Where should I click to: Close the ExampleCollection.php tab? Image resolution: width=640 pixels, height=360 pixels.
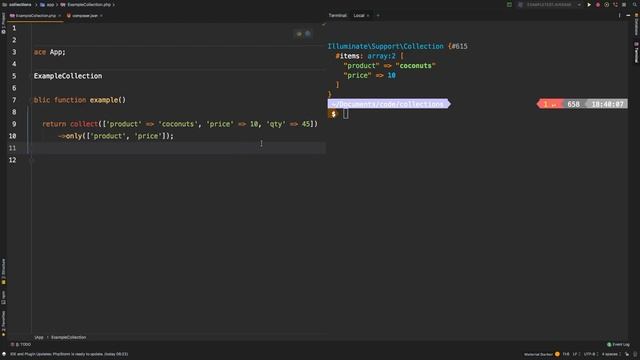click(60, 16)
